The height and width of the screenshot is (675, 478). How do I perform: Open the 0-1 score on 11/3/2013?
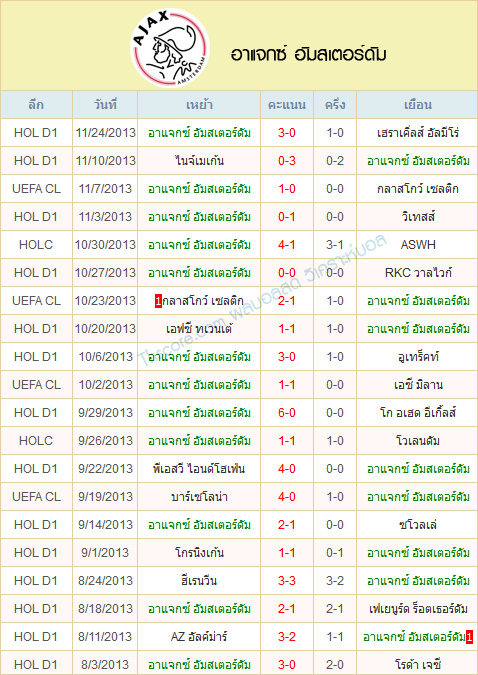(x=287, y=217)
